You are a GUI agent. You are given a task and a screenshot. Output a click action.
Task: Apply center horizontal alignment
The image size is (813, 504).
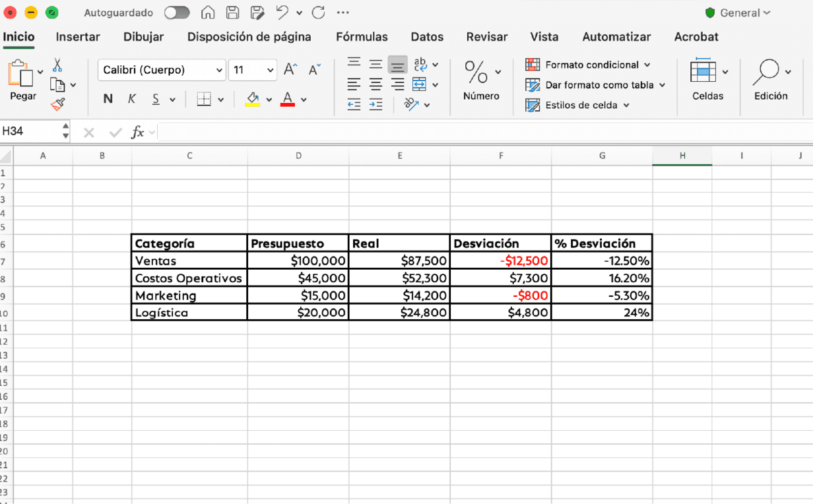[375, 84]
